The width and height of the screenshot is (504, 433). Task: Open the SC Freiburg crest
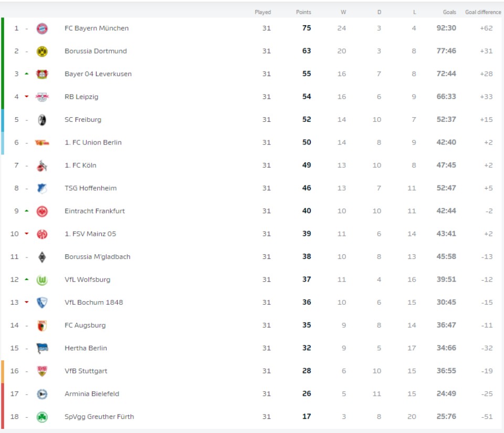pos(41,119)
